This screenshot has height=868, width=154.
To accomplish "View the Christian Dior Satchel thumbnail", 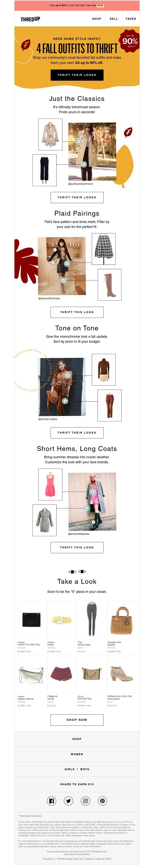I will click(x=122, y=619).
